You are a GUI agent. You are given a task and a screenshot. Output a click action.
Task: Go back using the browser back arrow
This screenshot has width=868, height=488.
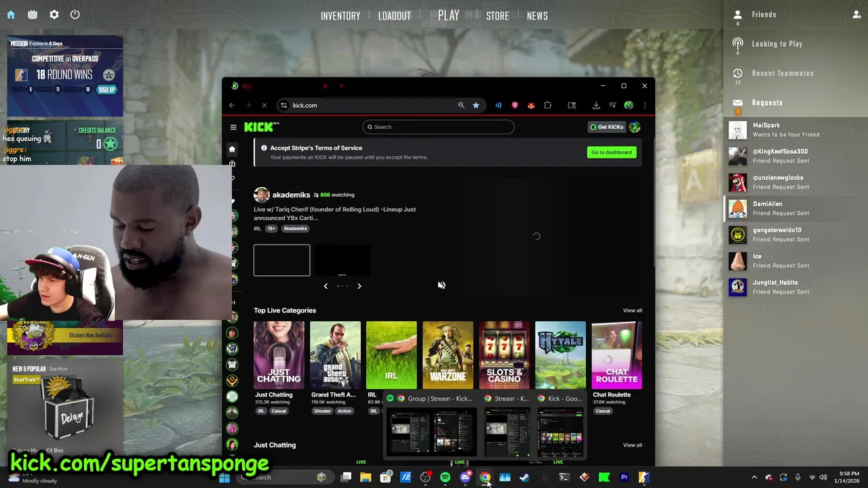[x=232, y=105]
